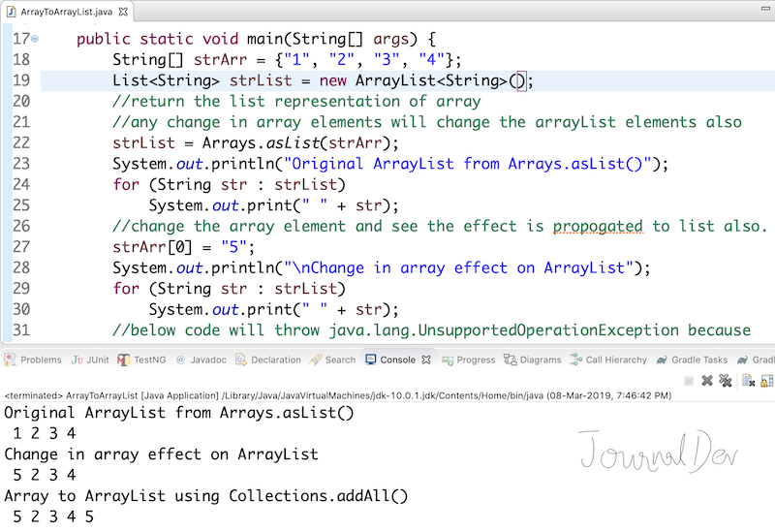Click the greyed-out Terminate square button

[689, 381]
